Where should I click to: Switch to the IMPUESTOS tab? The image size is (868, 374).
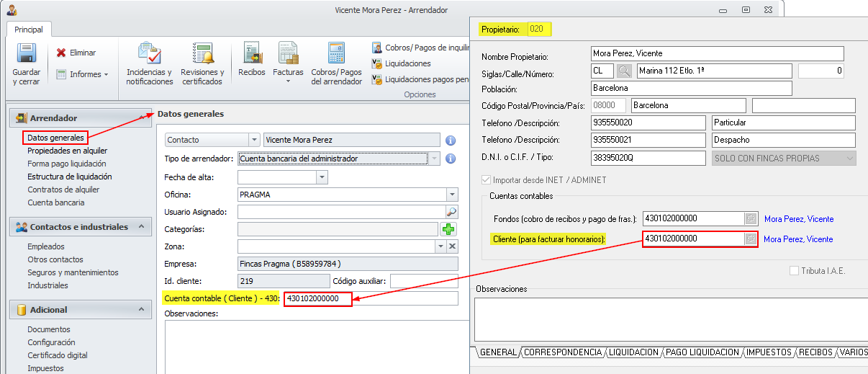coord(769,352)
